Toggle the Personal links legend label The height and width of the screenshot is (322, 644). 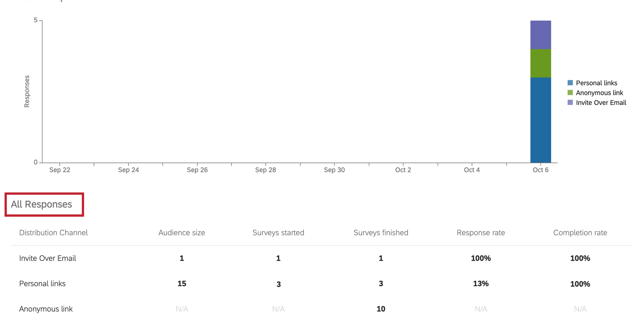(x=596, y=83)
